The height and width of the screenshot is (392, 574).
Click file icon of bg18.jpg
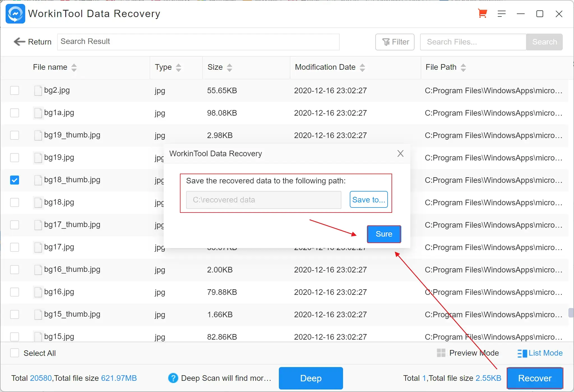tap(38, 202)
